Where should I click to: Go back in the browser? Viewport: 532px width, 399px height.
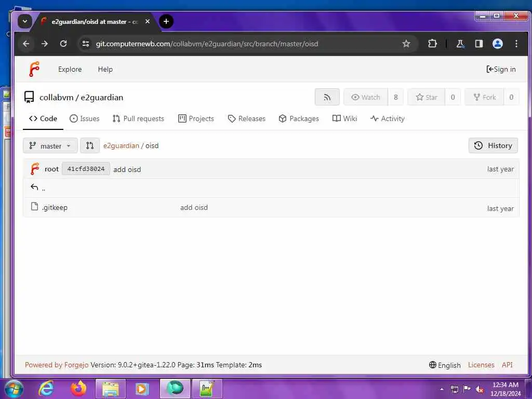(x=26, y=44)
